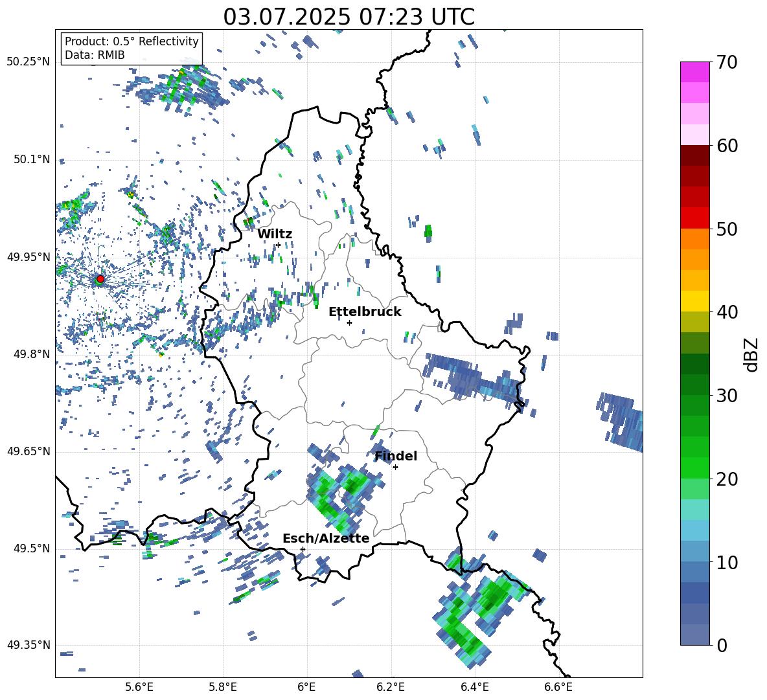Click the 30 value on colorbar
767x700 pixels.
727,396
